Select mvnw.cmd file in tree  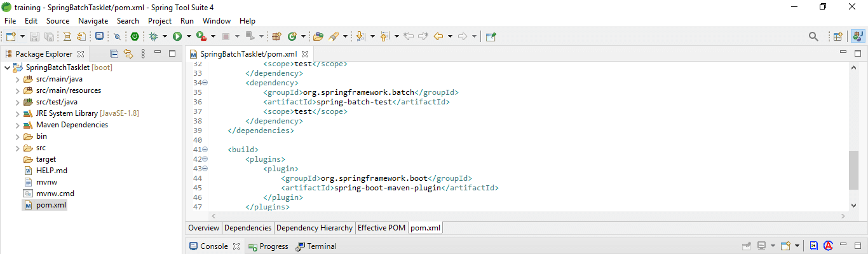(55, 194)
